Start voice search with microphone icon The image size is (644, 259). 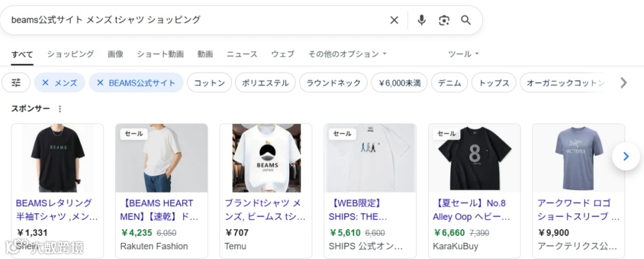point(422,20)
